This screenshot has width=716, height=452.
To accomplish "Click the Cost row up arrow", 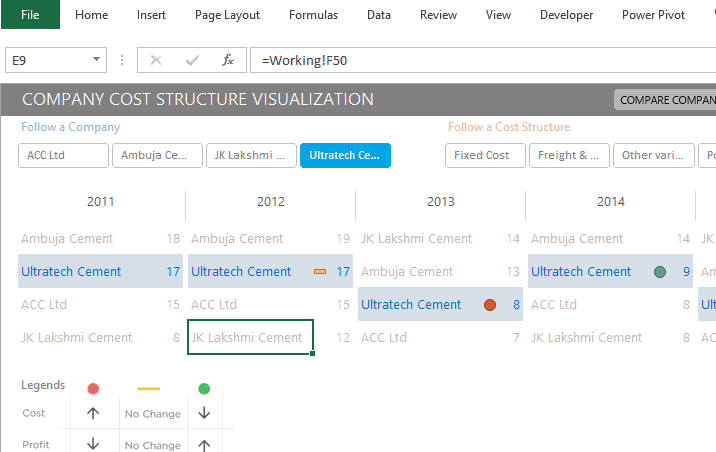I will click(x=93, y=413).
